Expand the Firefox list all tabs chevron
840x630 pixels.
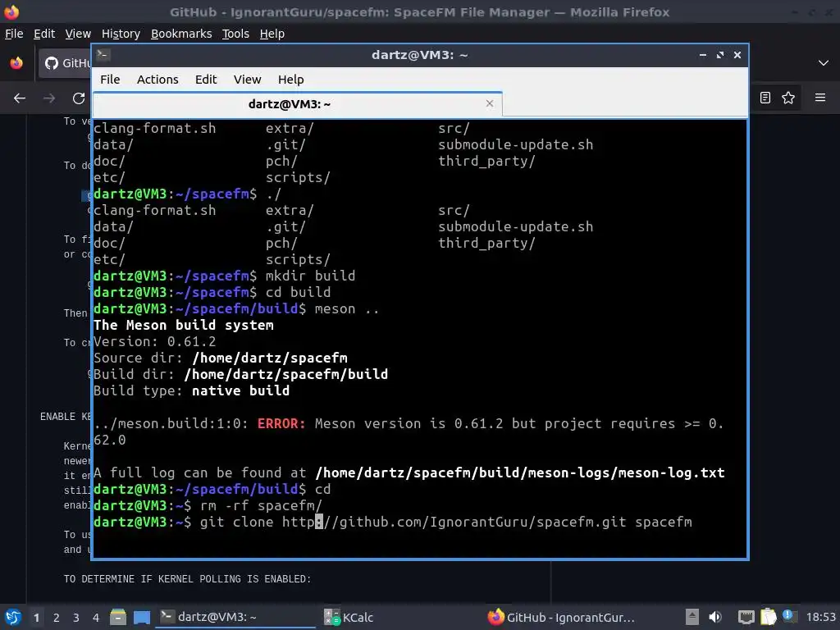(x=824, y=63)
